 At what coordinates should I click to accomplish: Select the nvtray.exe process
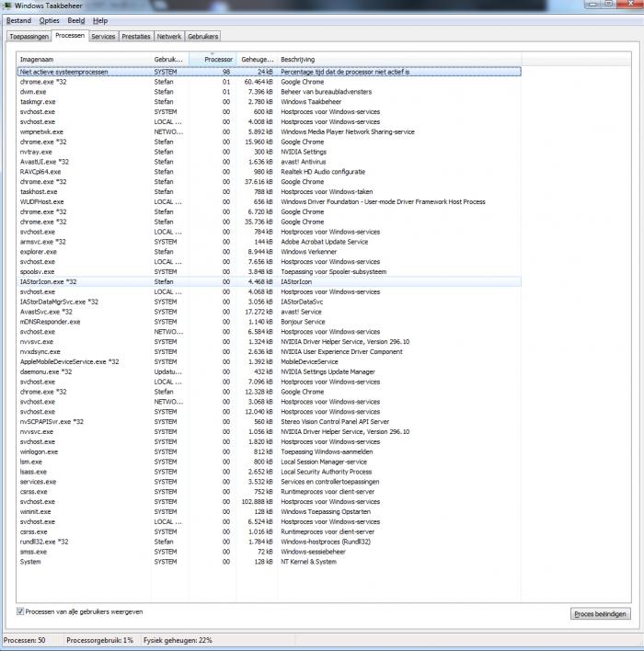click(270, 152)
